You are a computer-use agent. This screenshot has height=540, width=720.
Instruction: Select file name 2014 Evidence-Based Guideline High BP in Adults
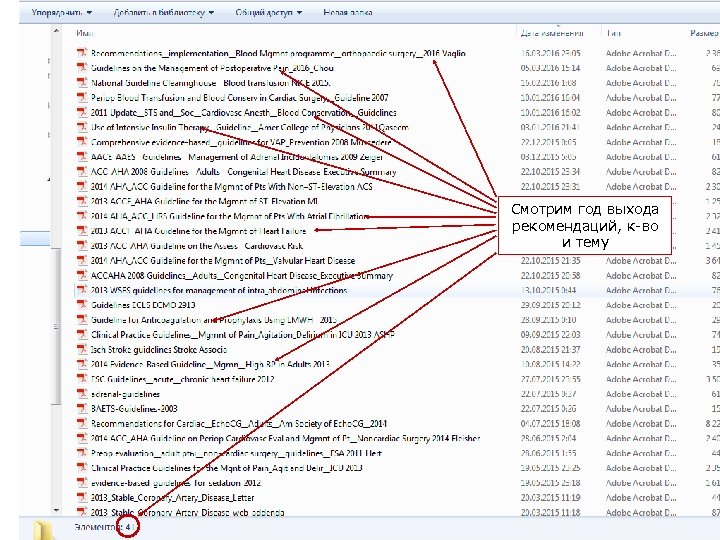point(210,364)
